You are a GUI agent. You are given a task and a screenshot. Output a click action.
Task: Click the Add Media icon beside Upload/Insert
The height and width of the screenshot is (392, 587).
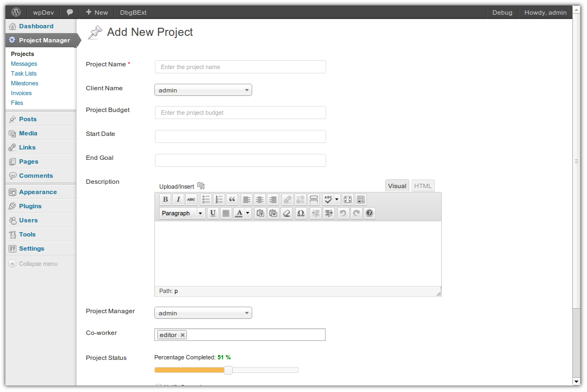coord(201,186)
